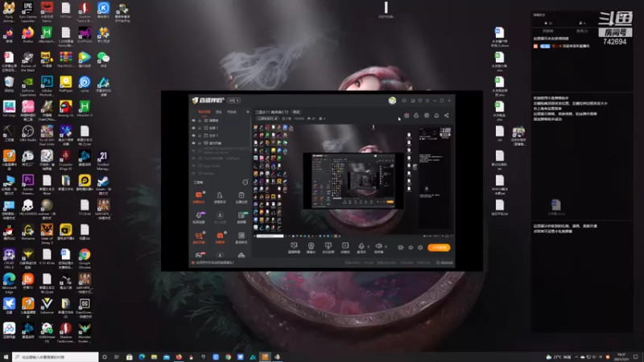Click Firefox icon in the taskbar
The image size is (644, 362).
tap(179, 357)
